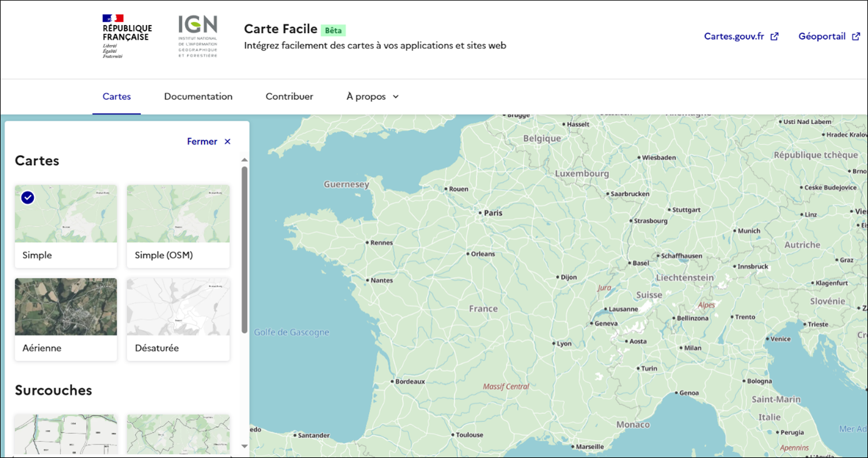
Task: Click the Marseille city label
Action: tap(590, 447)
